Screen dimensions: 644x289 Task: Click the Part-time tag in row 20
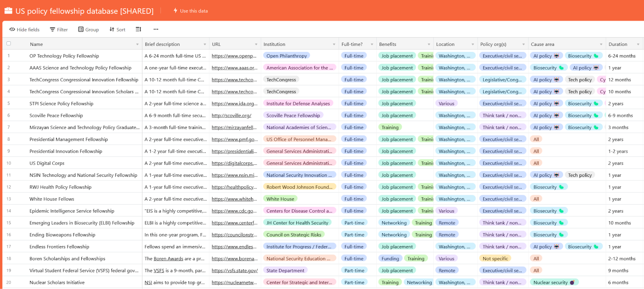pos(354,283)
